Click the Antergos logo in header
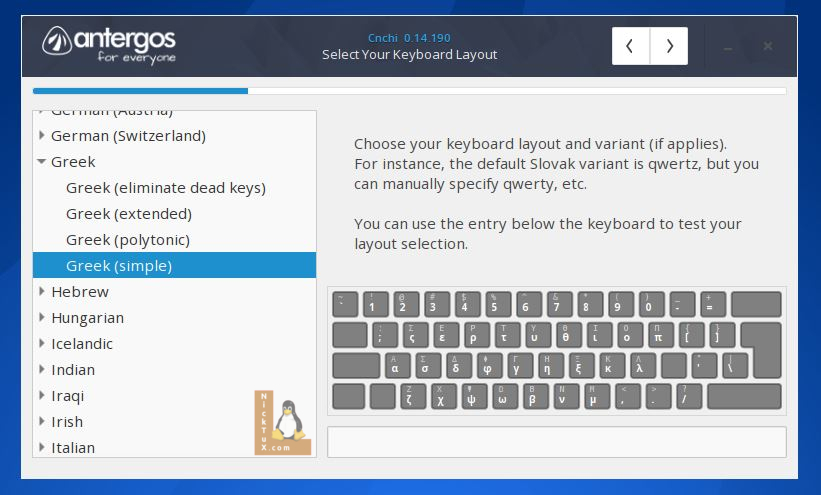Screen dimensions: 821x495 pos(109,44)
